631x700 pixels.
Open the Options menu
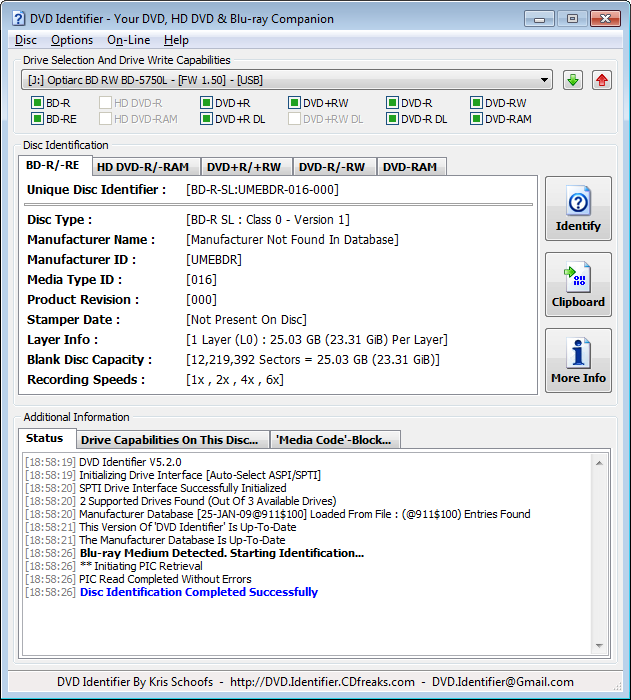click(72, 40)
